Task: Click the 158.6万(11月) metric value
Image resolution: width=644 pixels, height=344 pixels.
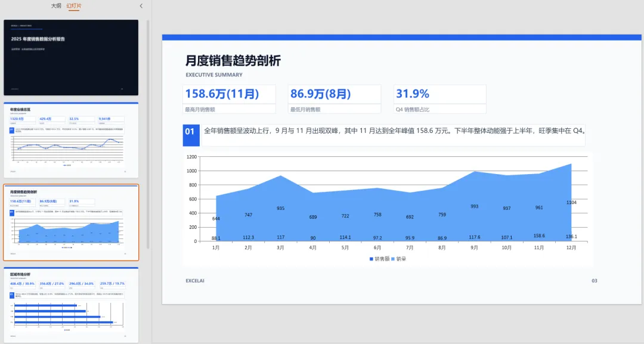Action: [x=222, y=94]
